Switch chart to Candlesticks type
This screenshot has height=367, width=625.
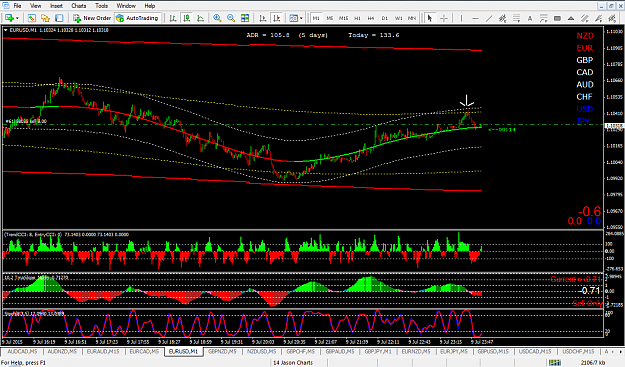coord(186,18)
